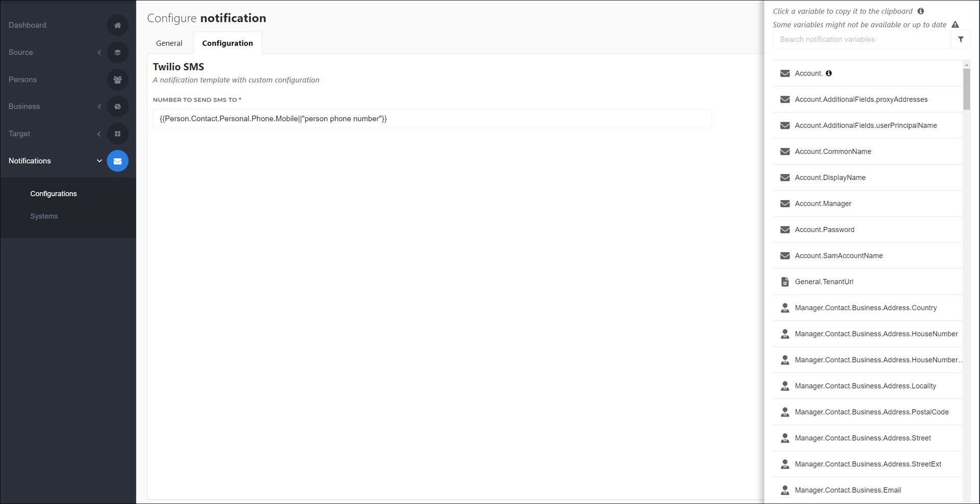
Task: Click envelope icon of Account.SamAccountName
Action: (x=785, y=256)
